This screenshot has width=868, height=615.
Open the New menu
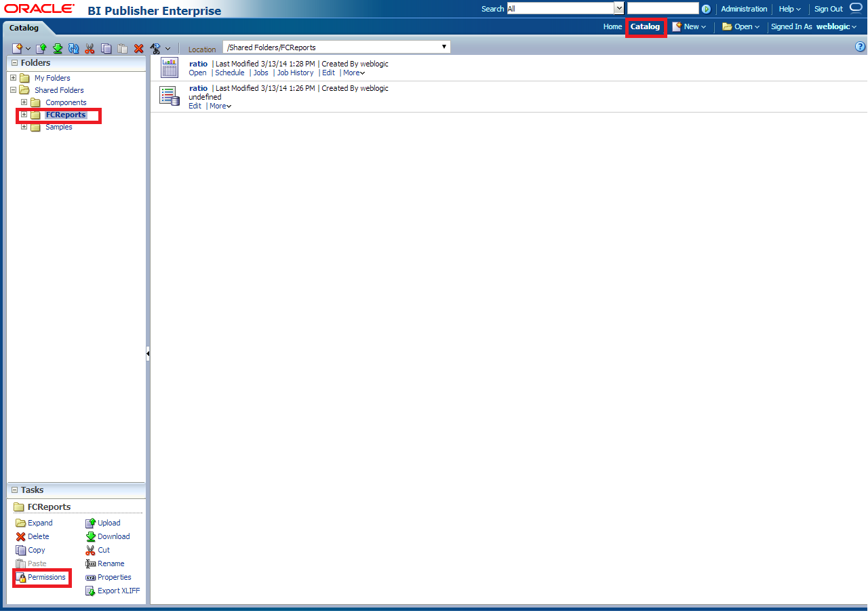689,26
